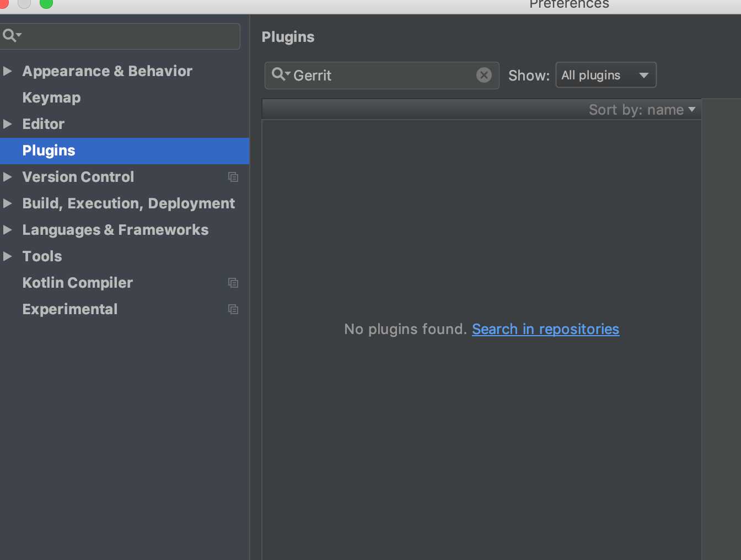Click the green maximize window button

[46, 3]
